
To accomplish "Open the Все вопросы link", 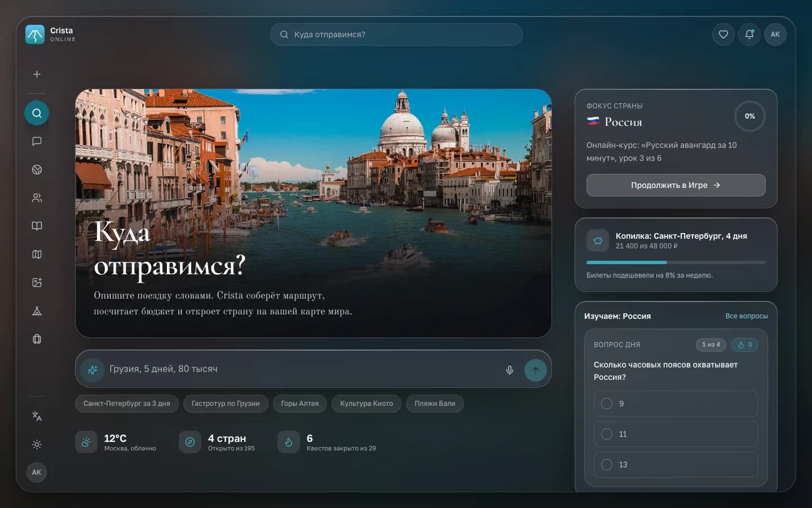I will coord(746,316).
